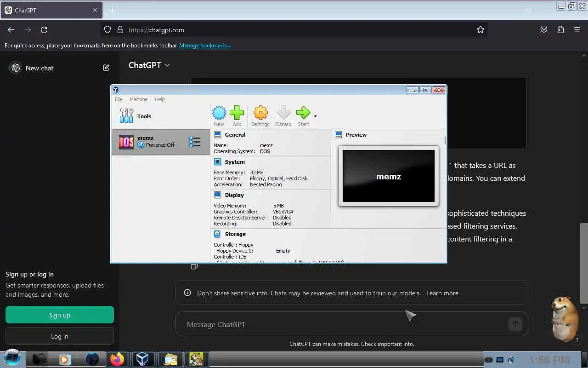
Task: Click the media player taskbar icon
Action: pos(65,359)
